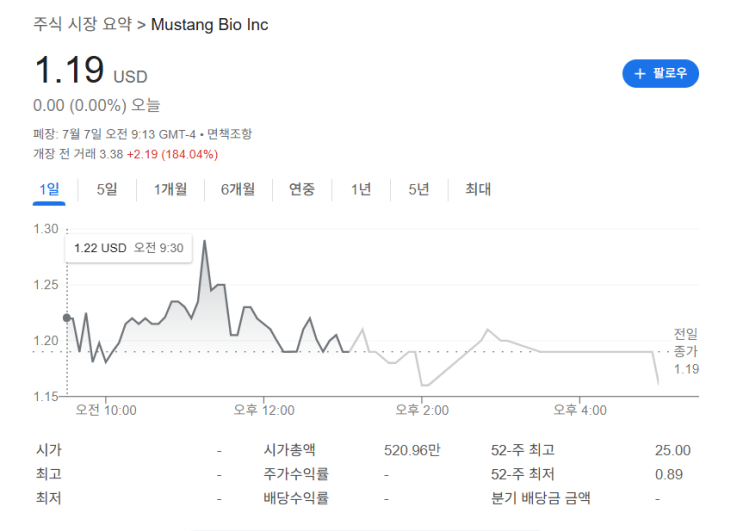Click the 시가총액 520.96만 value
Image resolution: width=743 pixels, height=531 pixels.
coord(412,451)
